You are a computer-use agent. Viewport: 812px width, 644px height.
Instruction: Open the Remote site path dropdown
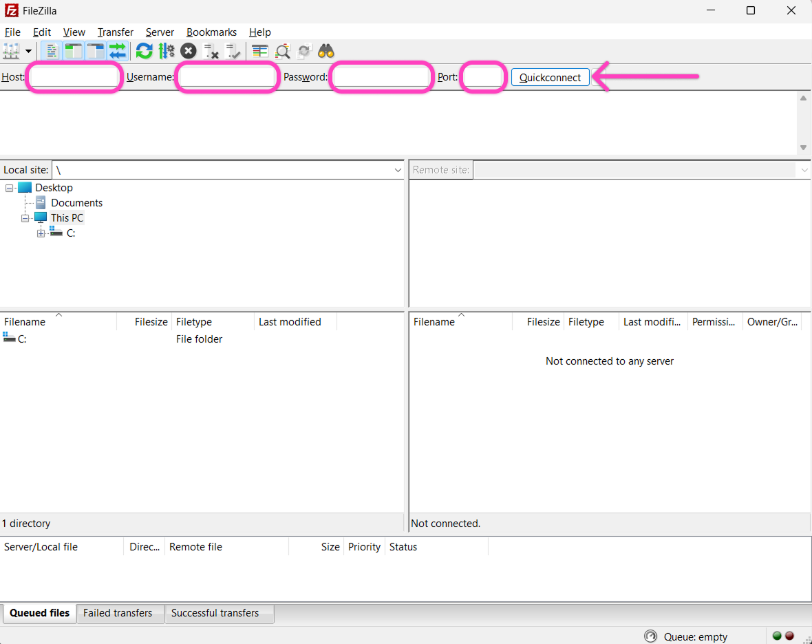[x=804, y=170]
